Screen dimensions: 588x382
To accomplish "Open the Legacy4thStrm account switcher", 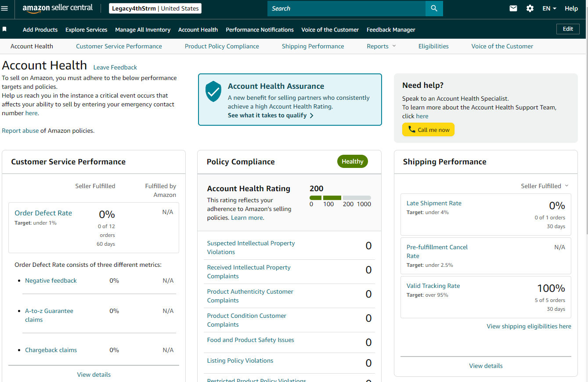I will pos(155,8).
